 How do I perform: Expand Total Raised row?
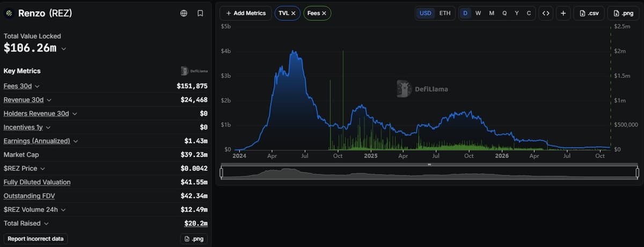tap(46, 223)
